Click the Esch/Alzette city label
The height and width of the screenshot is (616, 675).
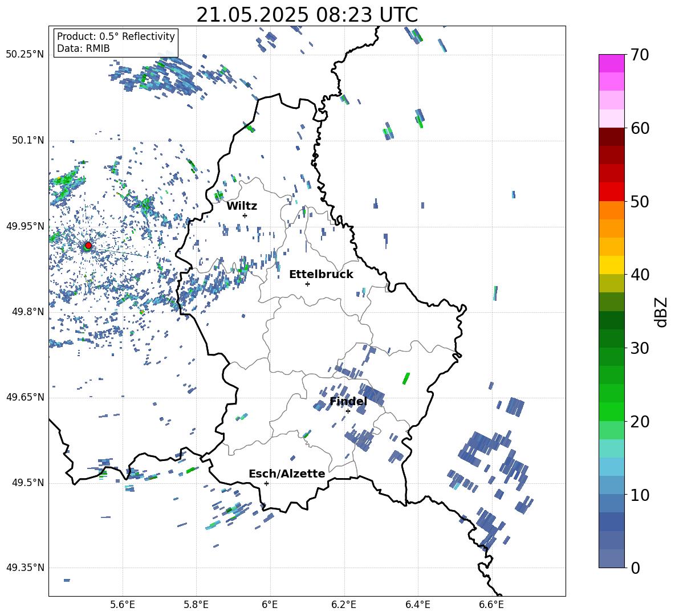(287, 474)
